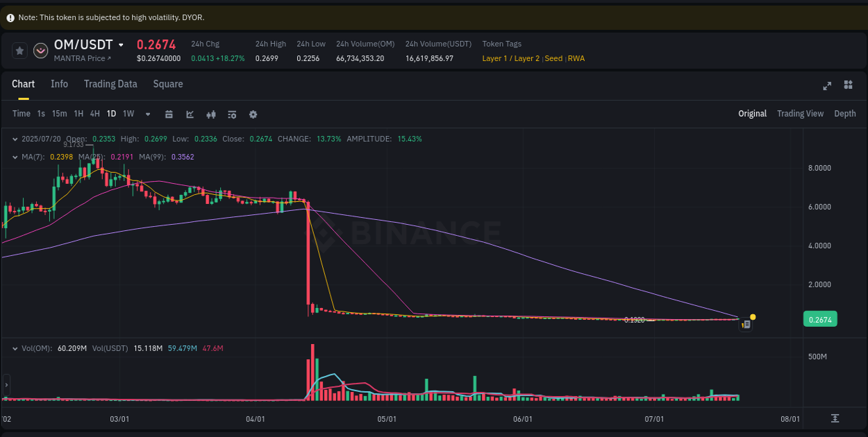Switch to Trading View chart mode
Screen dimensions: 868x437
tap(800, 113)
